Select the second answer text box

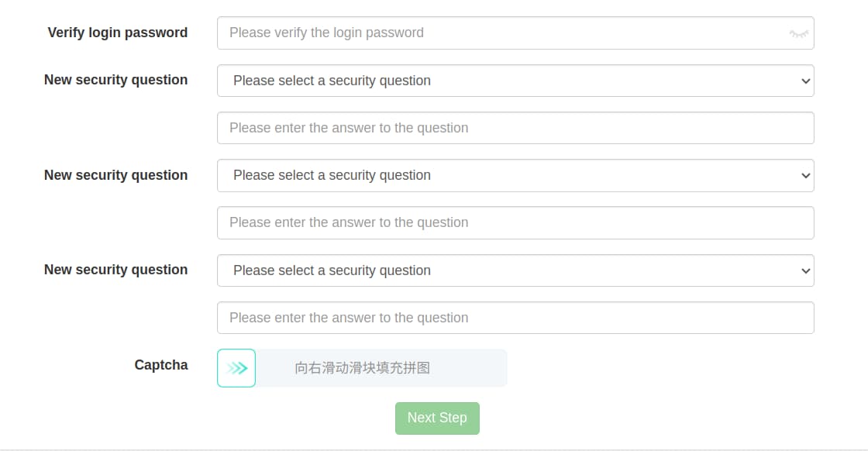coord(515,222)
